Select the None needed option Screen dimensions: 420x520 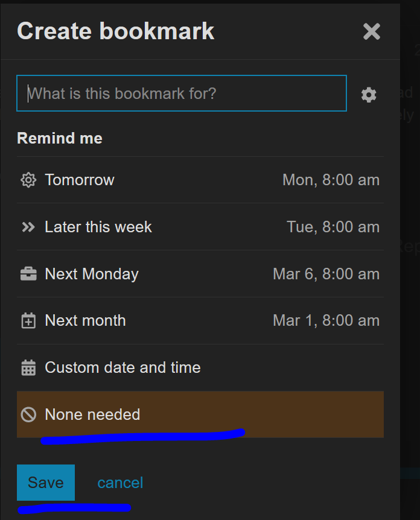tap(92, 414)
